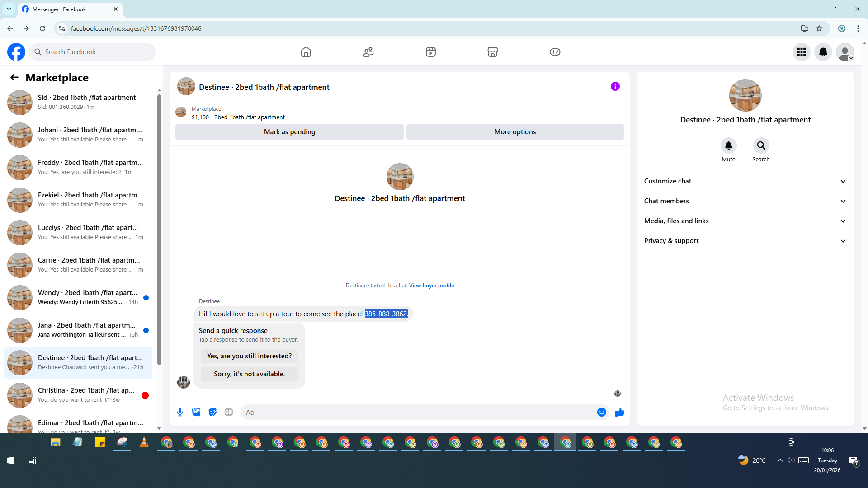Open Wendy's unread apartment conversation
This screenshot has height=488, width=868.
point(78,298)
